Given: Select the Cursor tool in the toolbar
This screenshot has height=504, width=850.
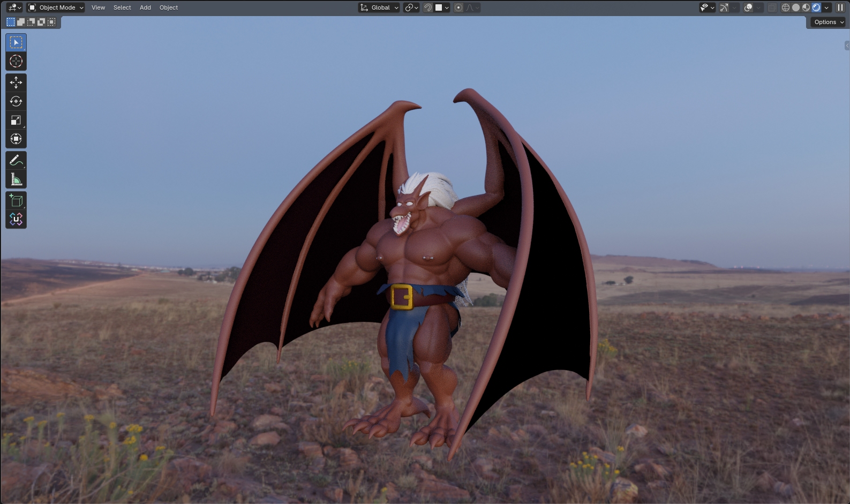Looking at the screenshot, I should pos(16,62).
